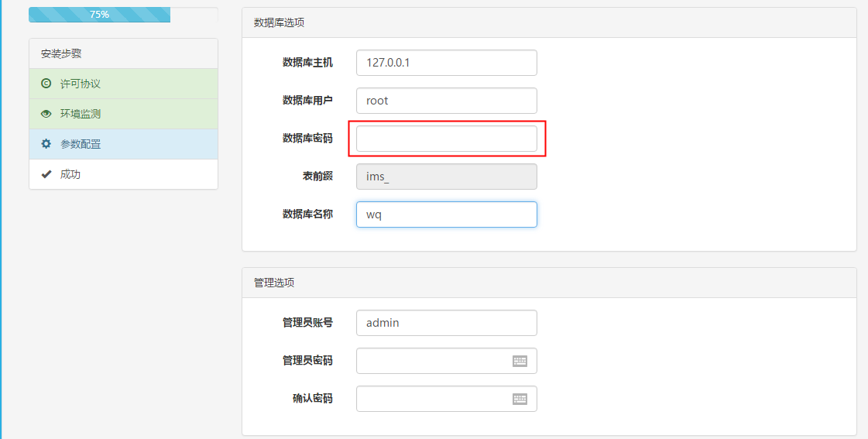868x439 pixels.
Task: Focus the 数据库主机 field showing 127.0.0.1
Action: 446,63
